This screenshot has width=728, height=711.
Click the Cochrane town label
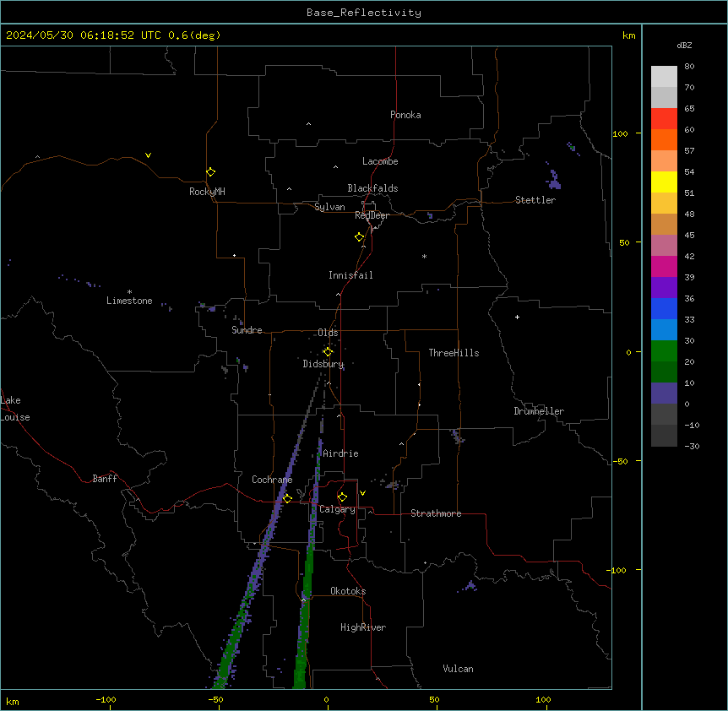[272, 480]
